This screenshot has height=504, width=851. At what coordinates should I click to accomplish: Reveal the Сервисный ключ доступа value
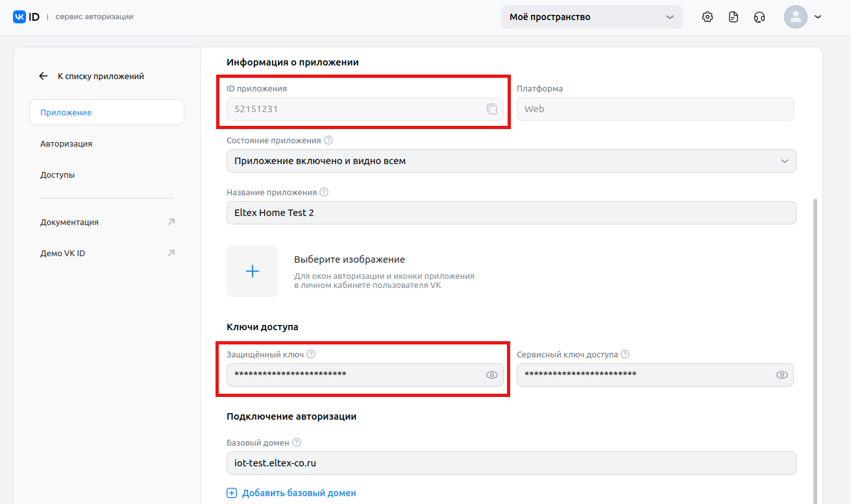pyautogui.click(x=782, y=375)
